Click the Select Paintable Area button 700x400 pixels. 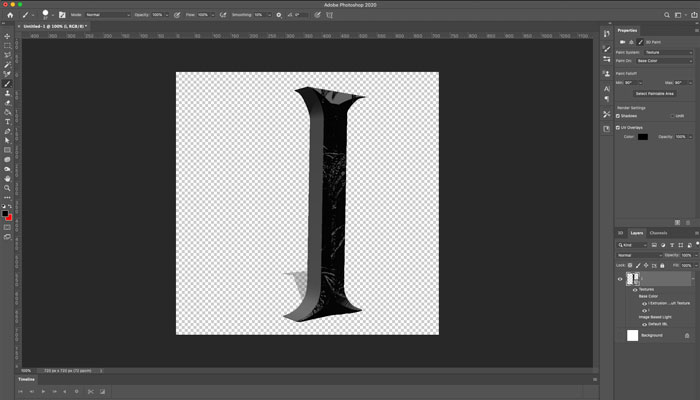click(x=654, y=93)
